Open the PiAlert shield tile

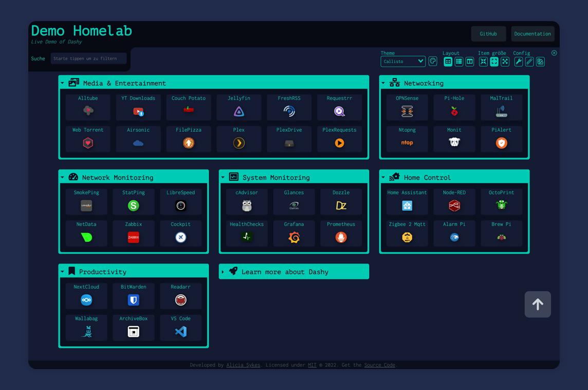[x=501, y=138]
